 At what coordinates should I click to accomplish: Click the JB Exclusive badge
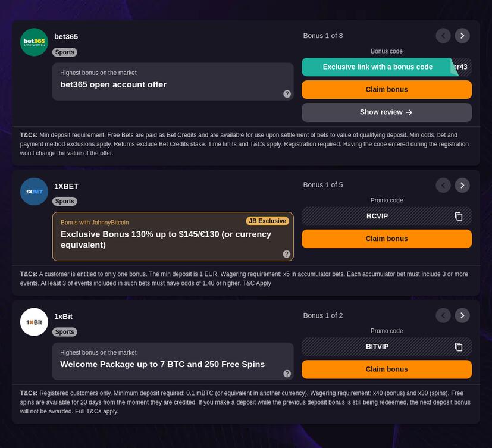pos(267,221)
